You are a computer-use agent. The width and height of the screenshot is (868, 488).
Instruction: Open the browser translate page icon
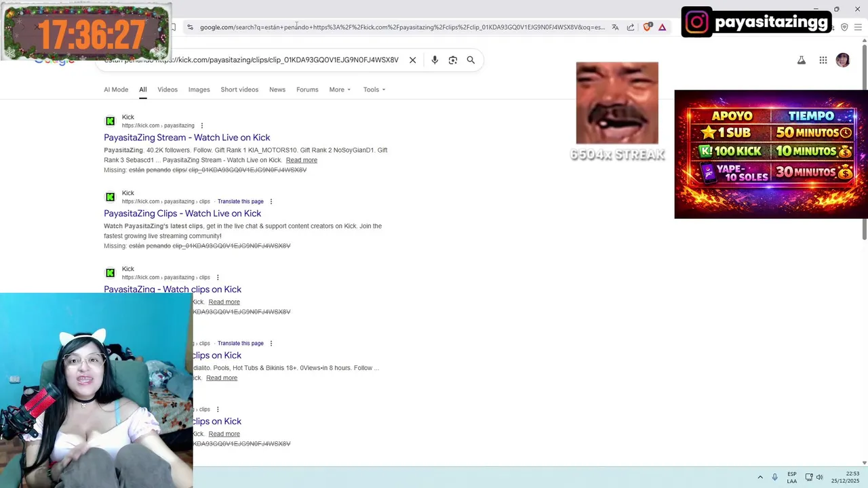coord(615,27)
